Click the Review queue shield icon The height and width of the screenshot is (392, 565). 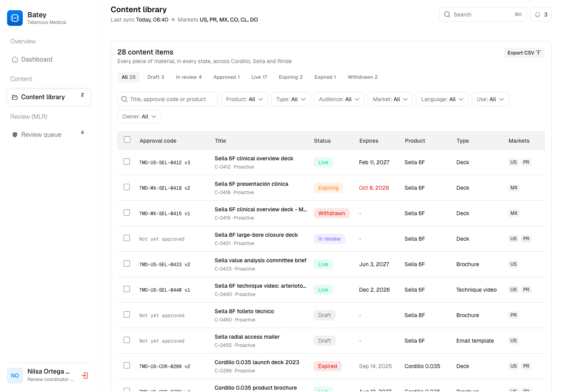click(15, 135)
